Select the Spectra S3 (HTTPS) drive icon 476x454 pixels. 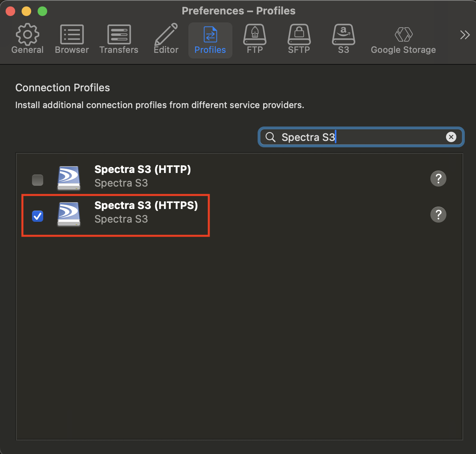pyautogui.click(x=69, y=214)
